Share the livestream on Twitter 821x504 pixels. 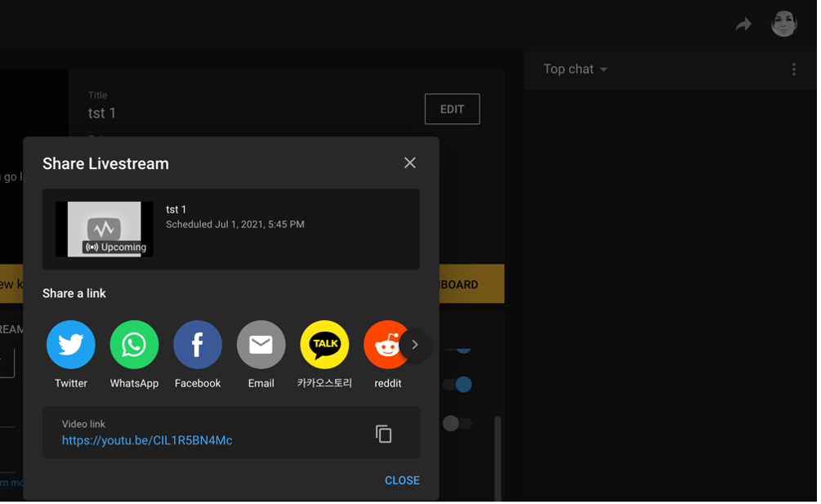click(x=71, y=345)
